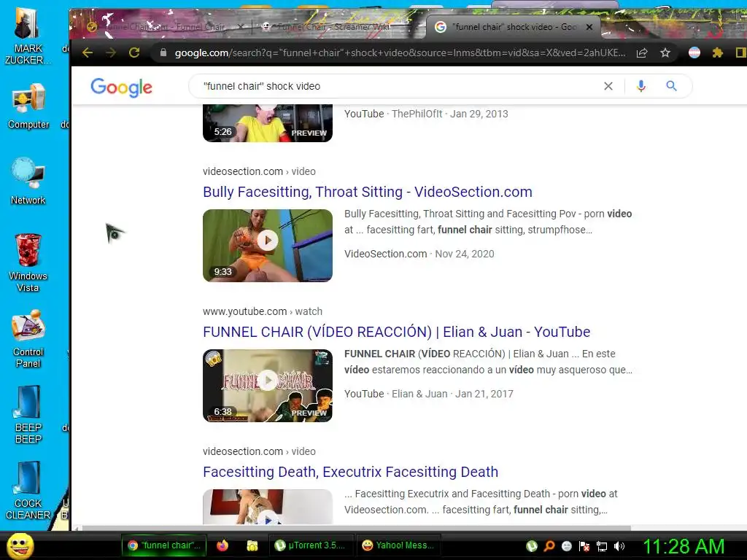747x560 pixels.
Task: Switch to the Yahoo! Messenger taskbar window
Action: [x=398, y=545]
